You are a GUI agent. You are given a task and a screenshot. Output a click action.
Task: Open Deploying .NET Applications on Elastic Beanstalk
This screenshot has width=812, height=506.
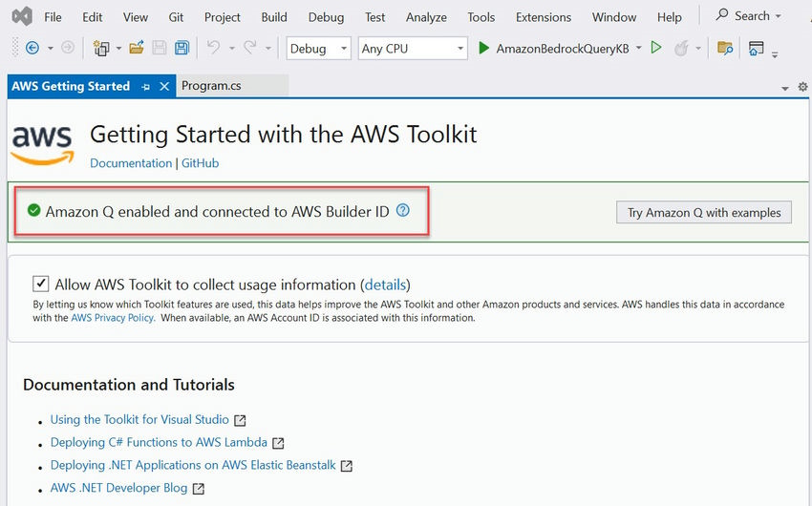[x=193, y=465]
